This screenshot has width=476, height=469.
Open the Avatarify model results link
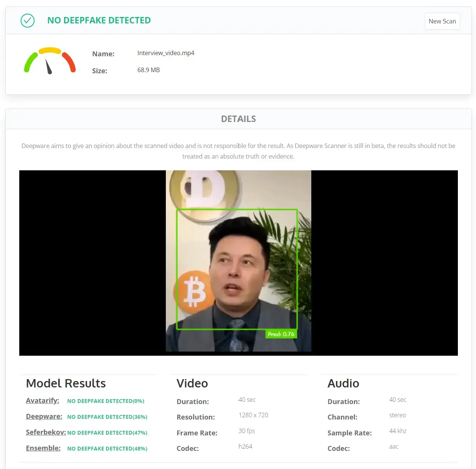tap(42, 401)
